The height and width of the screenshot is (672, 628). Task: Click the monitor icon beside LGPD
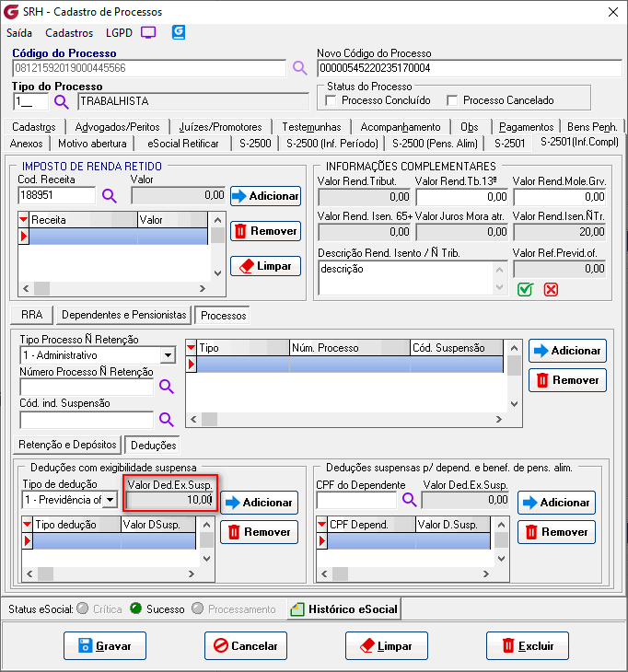[148, 32]
